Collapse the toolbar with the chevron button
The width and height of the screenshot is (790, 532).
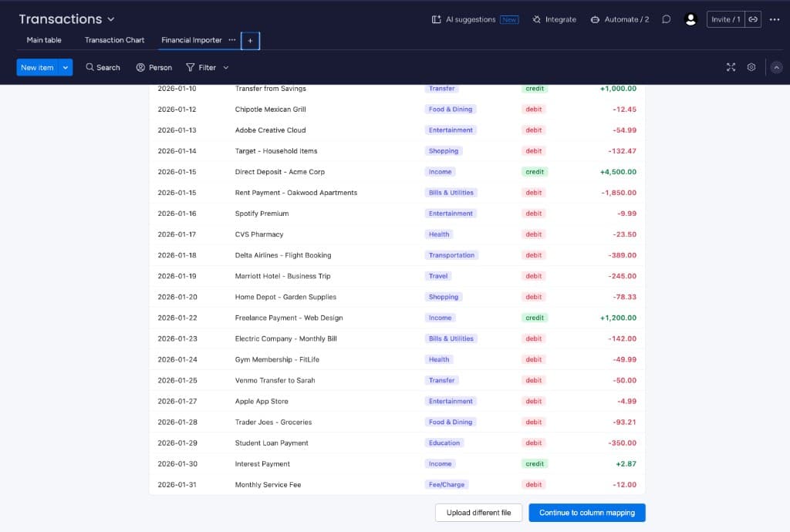pyautogui.click(x=776, y=67)
